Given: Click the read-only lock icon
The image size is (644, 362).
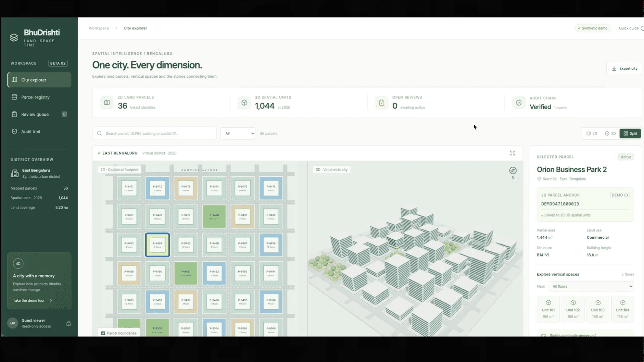Looking at the screenshot, I should tap(68, 323).
